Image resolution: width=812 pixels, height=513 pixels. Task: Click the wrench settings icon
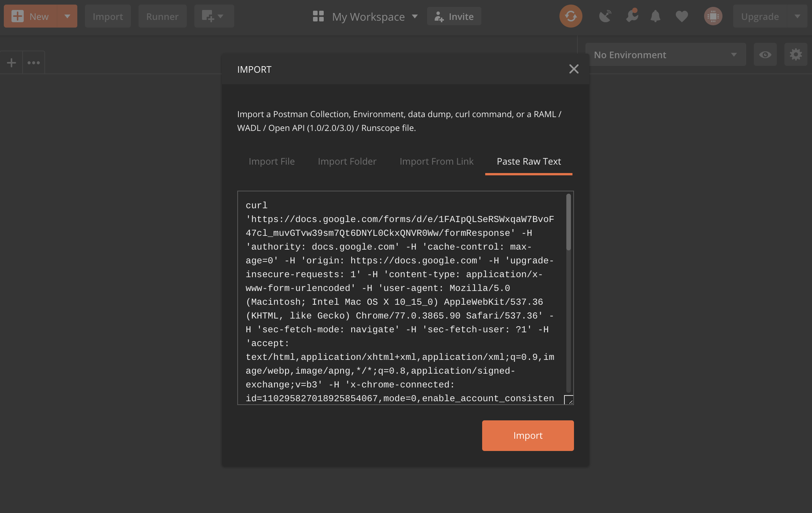(x=632, y=16)
